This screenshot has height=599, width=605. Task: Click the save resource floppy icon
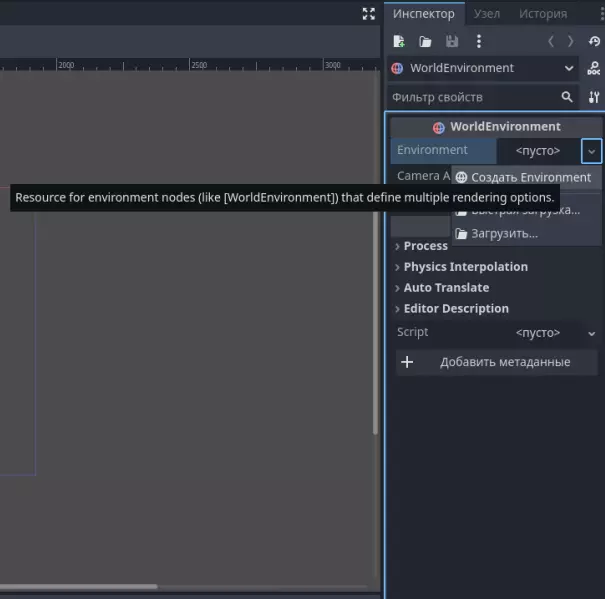452,41
